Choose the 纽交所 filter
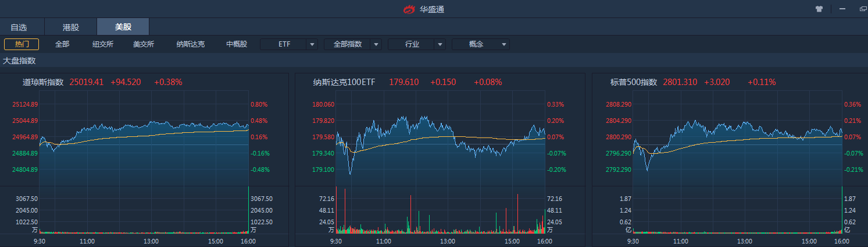Viewport: 868px width, 247px height. (x=103, y=44)
